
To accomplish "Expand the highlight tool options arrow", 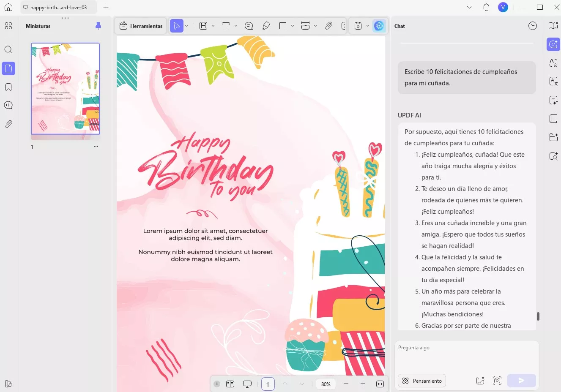I will (213, 26).
